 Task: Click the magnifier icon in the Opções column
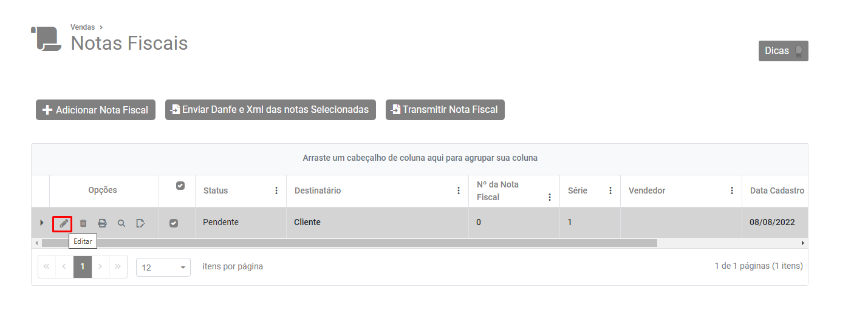tap(121, 223)
